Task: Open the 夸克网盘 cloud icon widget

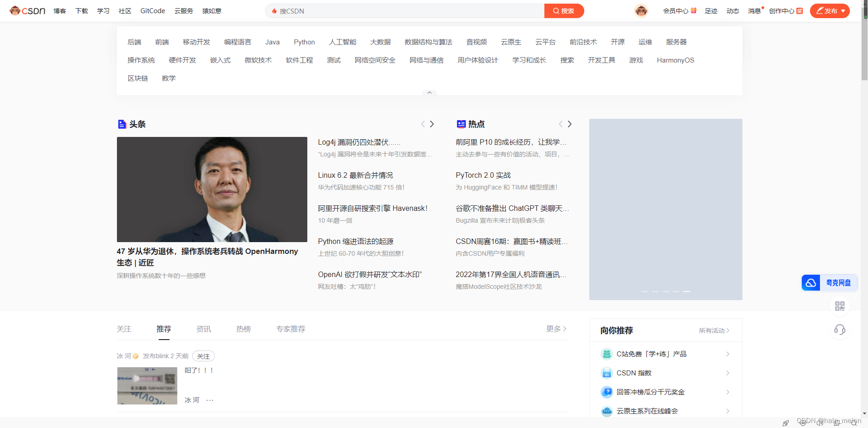Action: [811, 283]
